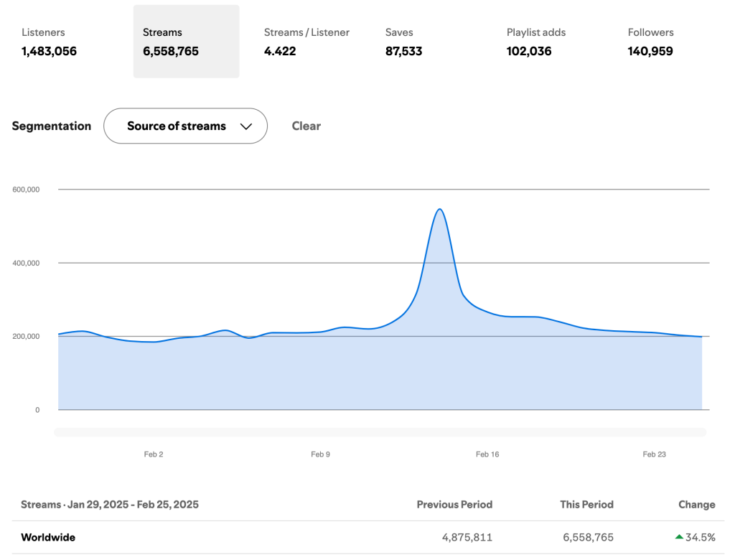
Task: Click the Feb 2 axis label
Action: [x=154, y=454]
